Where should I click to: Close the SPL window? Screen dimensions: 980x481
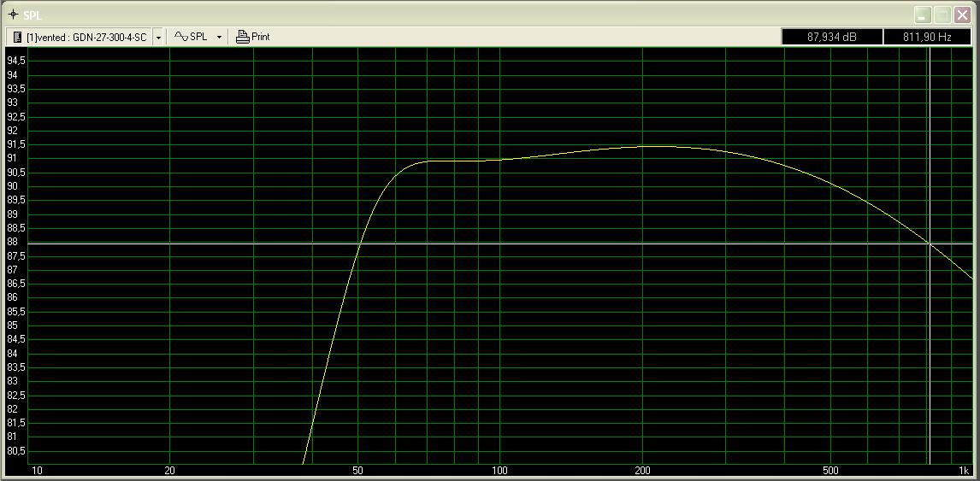961,15
